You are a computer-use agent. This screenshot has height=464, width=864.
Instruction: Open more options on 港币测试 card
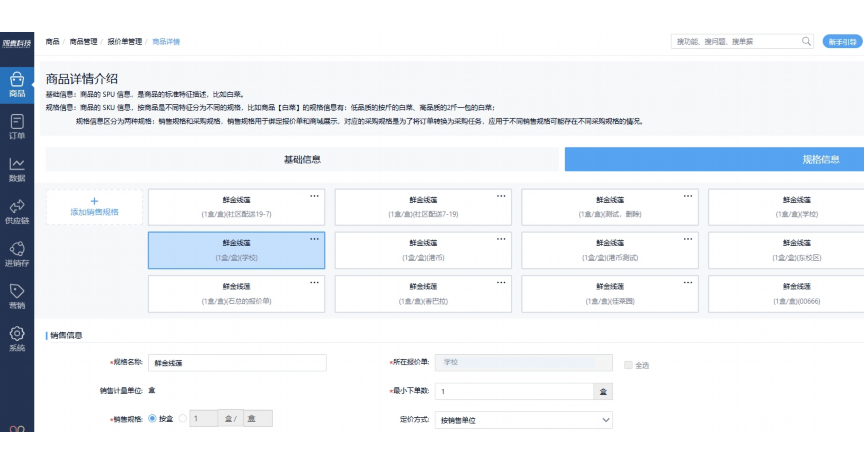coord(688,239)
